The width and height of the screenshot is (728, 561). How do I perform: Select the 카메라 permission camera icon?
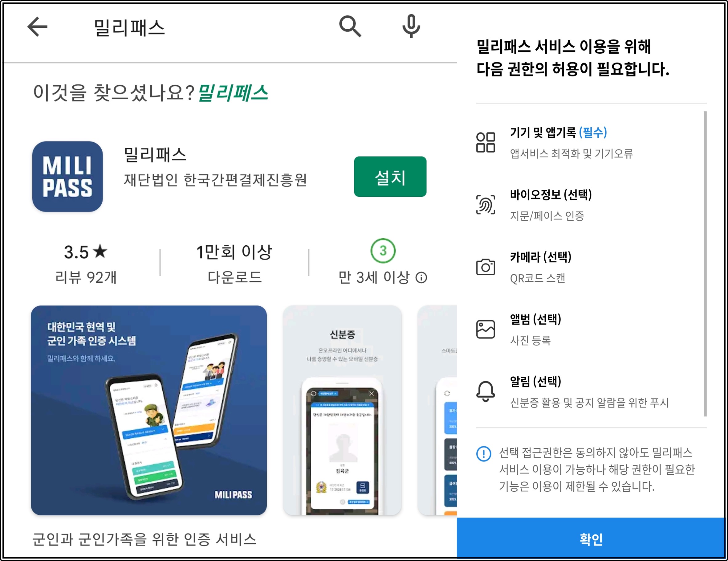(486, 267)
